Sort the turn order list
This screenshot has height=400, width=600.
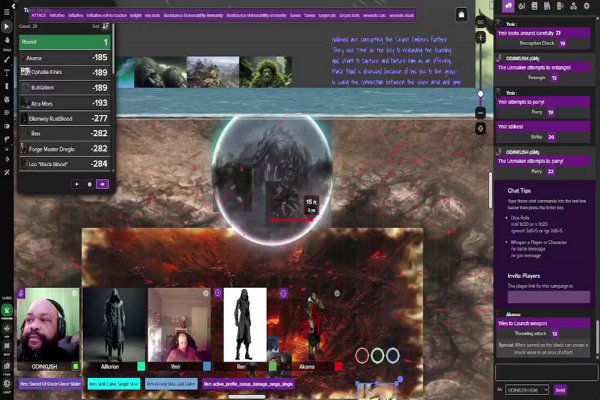click(106, 26)
